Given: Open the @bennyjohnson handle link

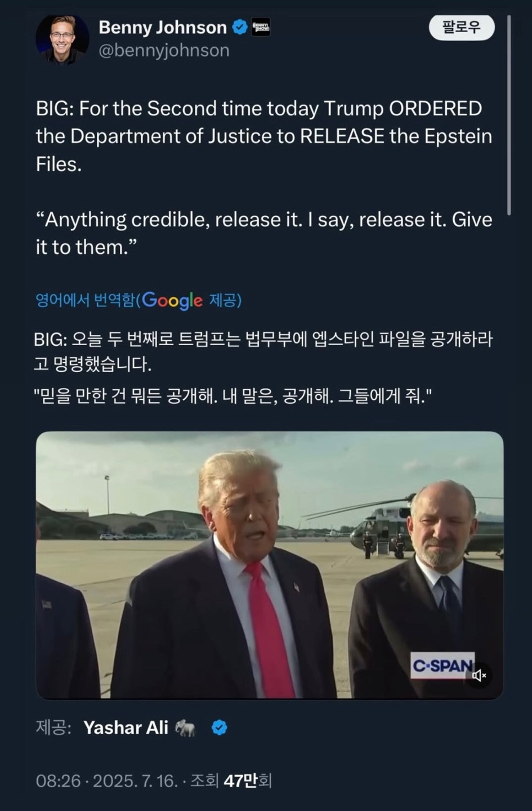Looking at the screenshot, I should coord(164,50).
